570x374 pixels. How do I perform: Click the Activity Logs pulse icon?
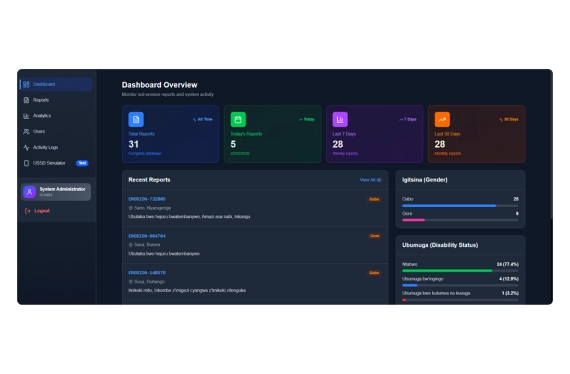coord(26,147)
